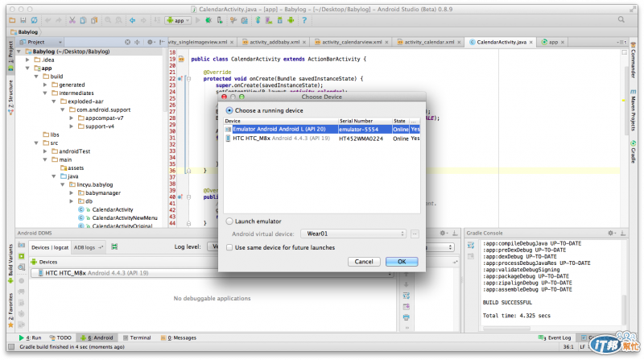Switch to activity_addbaby.xml tab
This screenshot has height=360, width=644.
click(275, 42)
